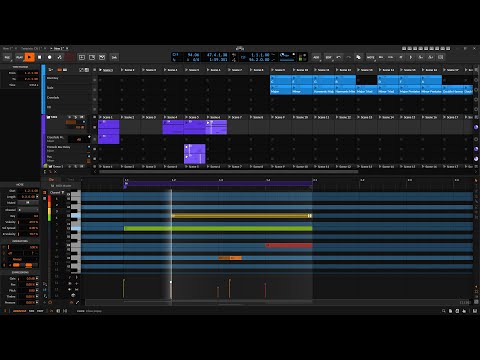Open the note Channel selector in inspector
Viewport: 480px width, 360px height.
[28, 210]
